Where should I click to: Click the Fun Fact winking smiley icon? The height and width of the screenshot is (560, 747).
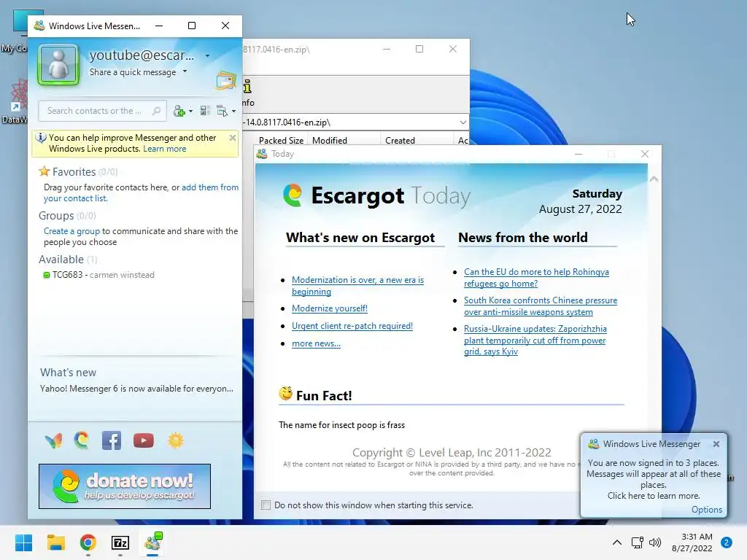(x=285, y=393)
